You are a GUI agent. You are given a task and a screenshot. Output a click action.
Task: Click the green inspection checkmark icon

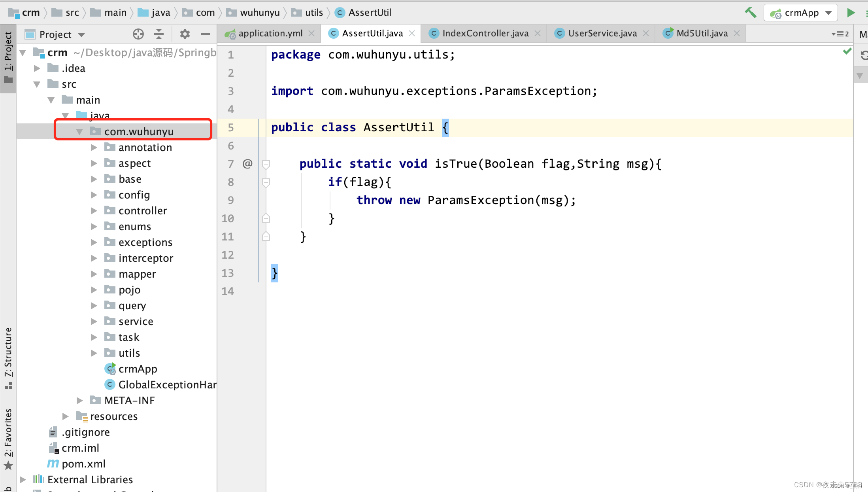(847, 51)
